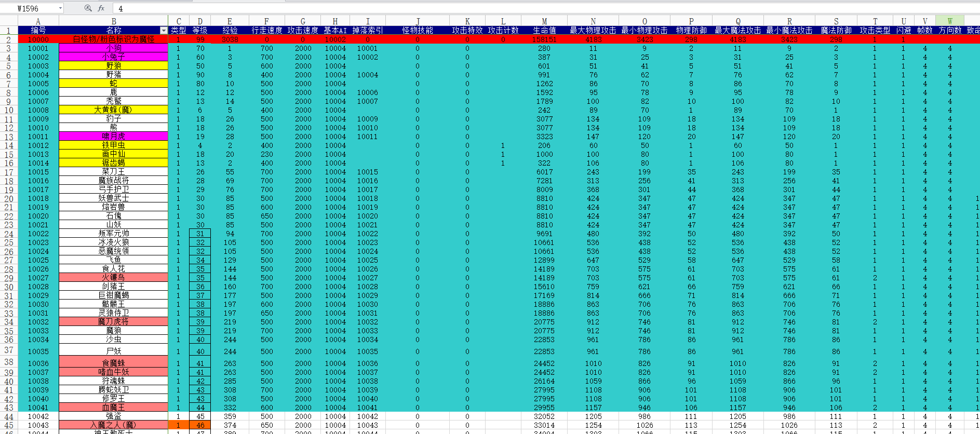This screenshot has width=980, height=434.
Task: Click the yellow cell 野狼
Action: (x=114, y=66)
